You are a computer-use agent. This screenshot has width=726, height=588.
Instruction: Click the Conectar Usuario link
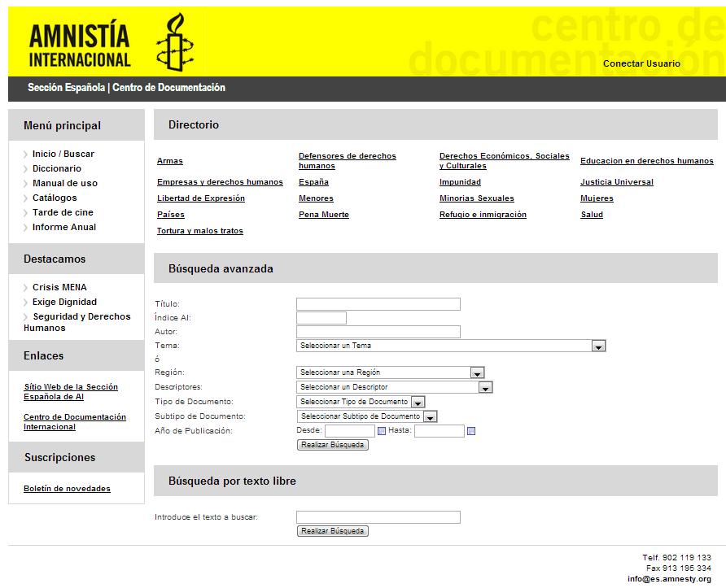pos(641,63)
